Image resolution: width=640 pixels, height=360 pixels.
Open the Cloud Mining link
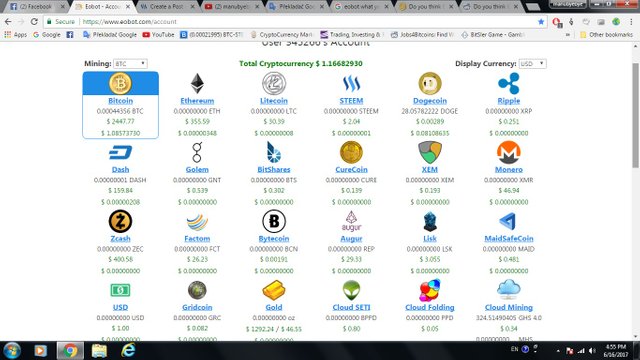[509, 307]
